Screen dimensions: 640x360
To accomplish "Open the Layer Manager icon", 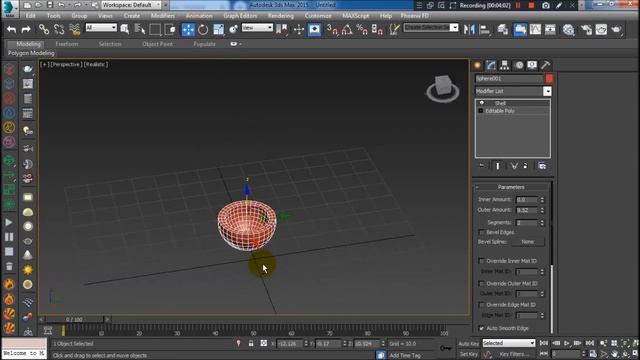I will coord(502,29).
